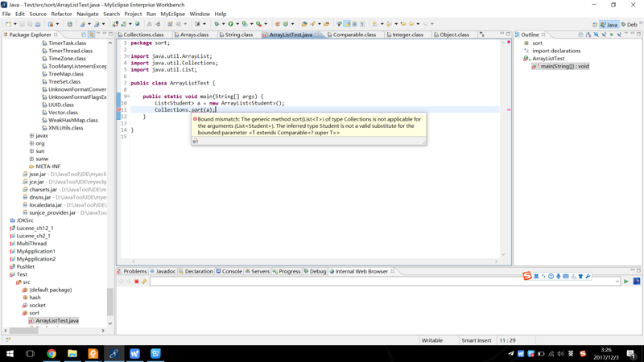Click the Refresh icon in Internal Web Browser

(144, 282)
